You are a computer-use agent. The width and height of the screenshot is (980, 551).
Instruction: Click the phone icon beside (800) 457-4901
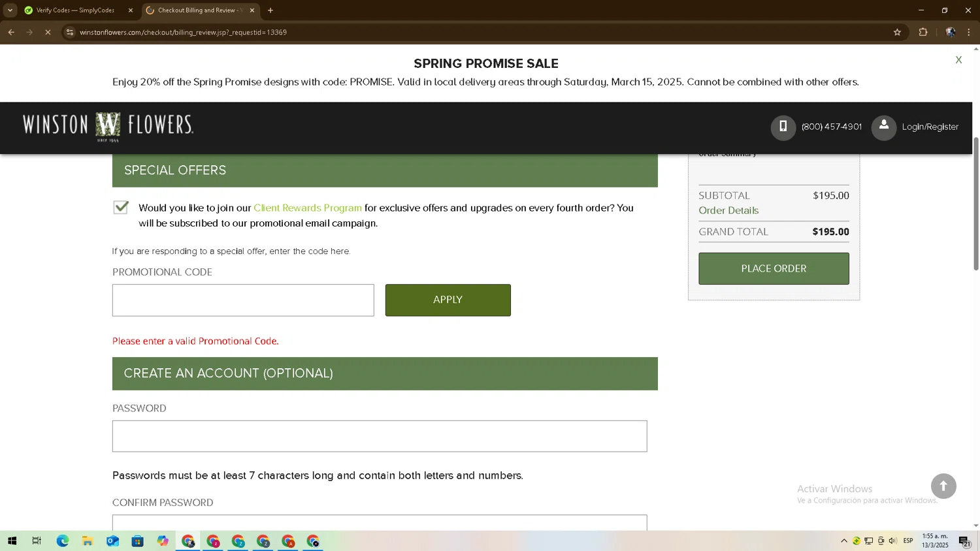(x=783, y=127)
